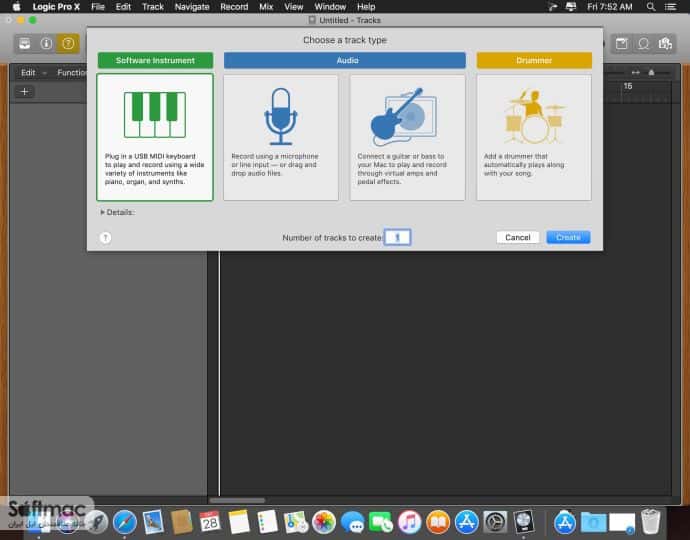Open Calendar showing 28 in Dock
690x540 pixels.
point(209,522)
